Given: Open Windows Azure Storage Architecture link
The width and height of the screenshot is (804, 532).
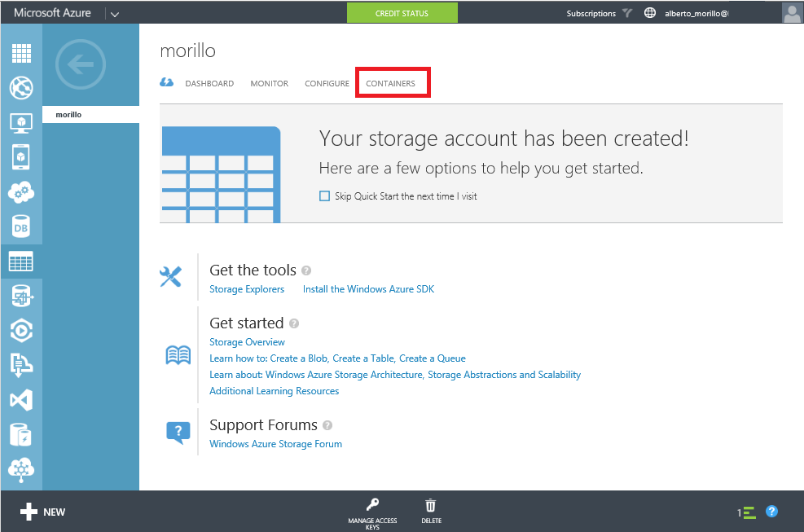Looking at the screenshot, I should click(345, 375).
